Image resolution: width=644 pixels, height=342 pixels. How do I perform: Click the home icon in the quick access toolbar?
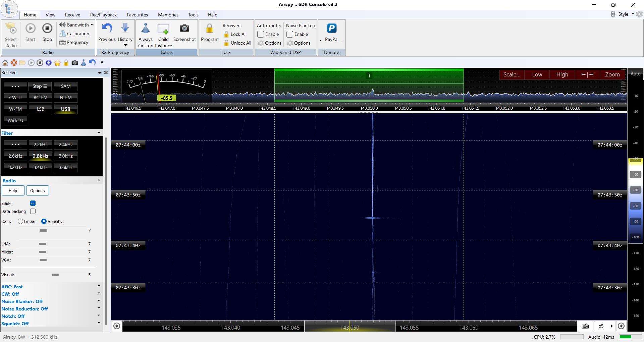[5, 63]
